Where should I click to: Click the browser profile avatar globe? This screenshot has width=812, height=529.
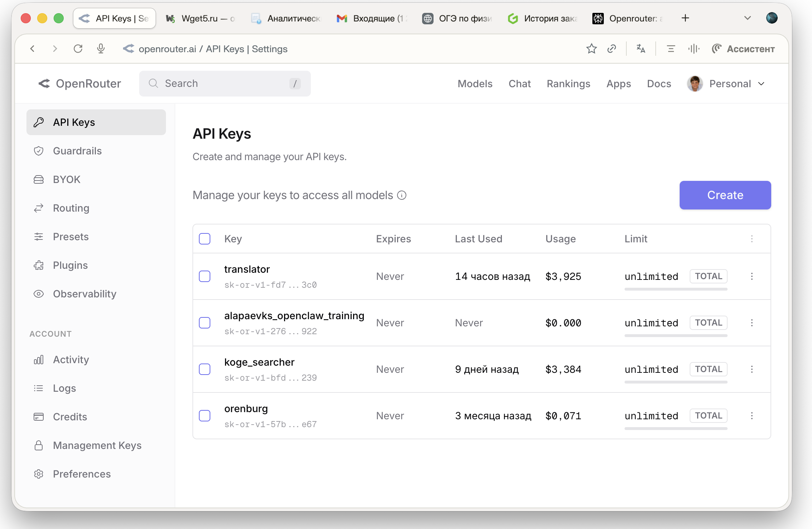point(772,18)
